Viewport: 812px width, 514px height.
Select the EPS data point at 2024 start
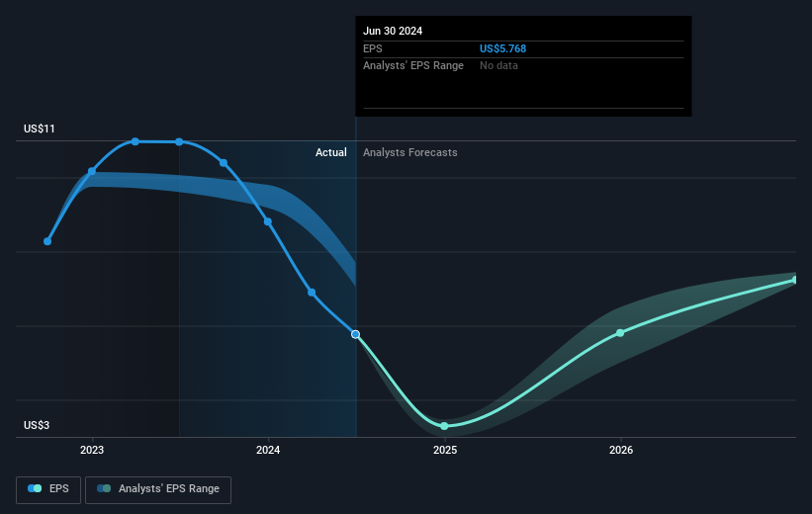tap(268, 221)
